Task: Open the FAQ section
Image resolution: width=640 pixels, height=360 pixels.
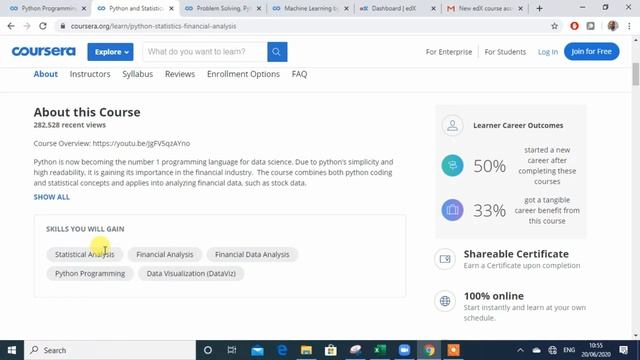Action: (x=299, y=74)
